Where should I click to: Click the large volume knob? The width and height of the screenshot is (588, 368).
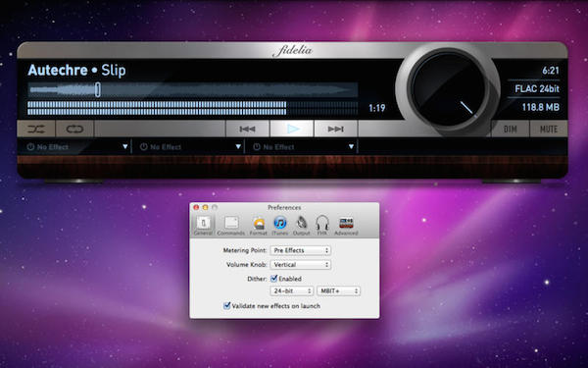point(448,89)
